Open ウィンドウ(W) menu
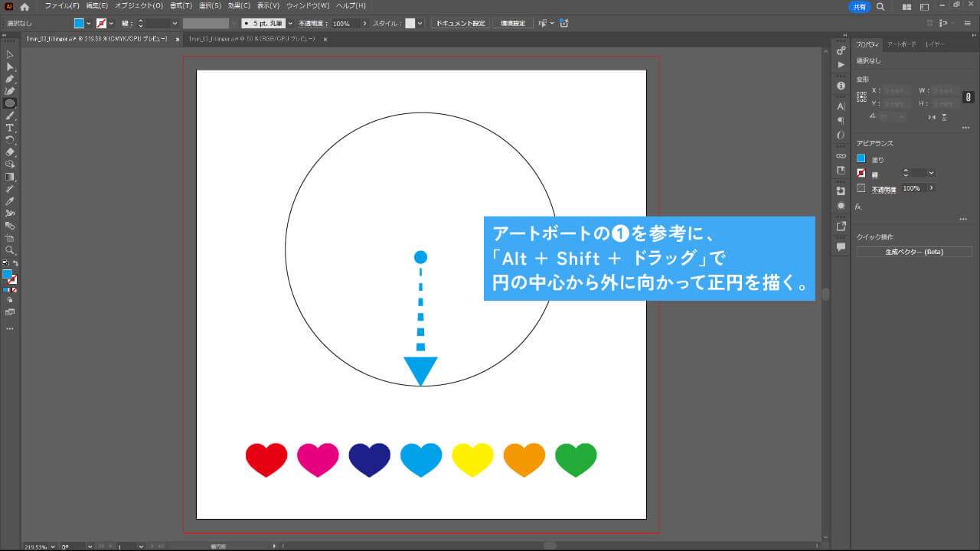This screenshot has width=980, height=551. (x=309, y=5)
